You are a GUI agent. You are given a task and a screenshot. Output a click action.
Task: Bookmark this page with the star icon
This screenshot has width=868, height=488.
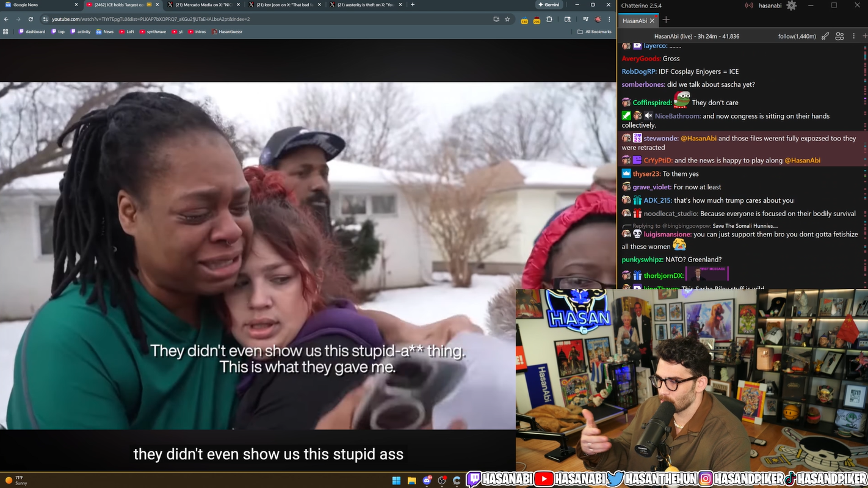507,19
